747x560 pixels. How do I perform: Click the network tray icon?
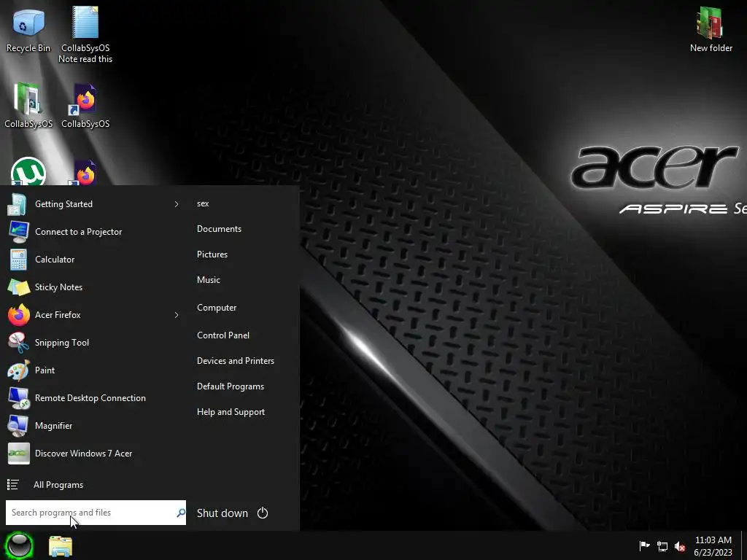(662, 546)
